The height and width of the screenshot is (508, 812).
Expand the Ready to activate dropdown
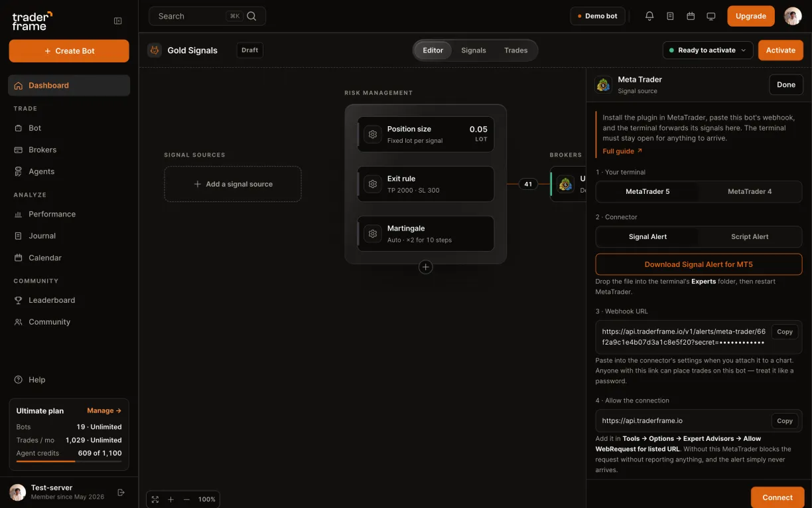(708, 50)
